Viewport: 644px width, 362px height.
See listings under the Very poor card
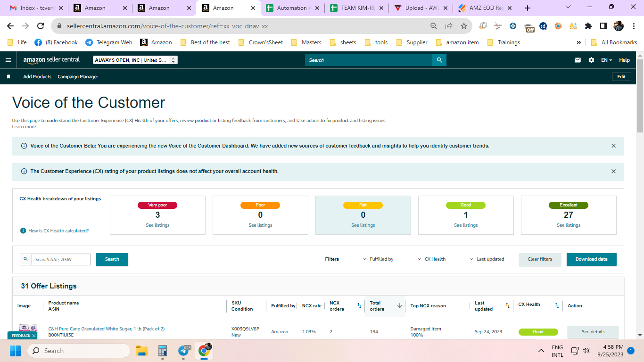coord(157,225)
